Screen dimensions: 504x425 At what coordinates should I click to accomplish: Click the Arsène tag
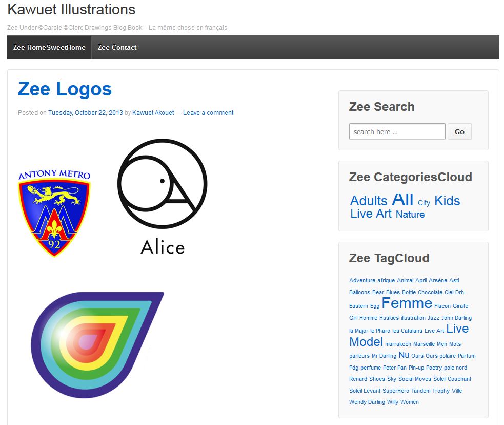438,280
